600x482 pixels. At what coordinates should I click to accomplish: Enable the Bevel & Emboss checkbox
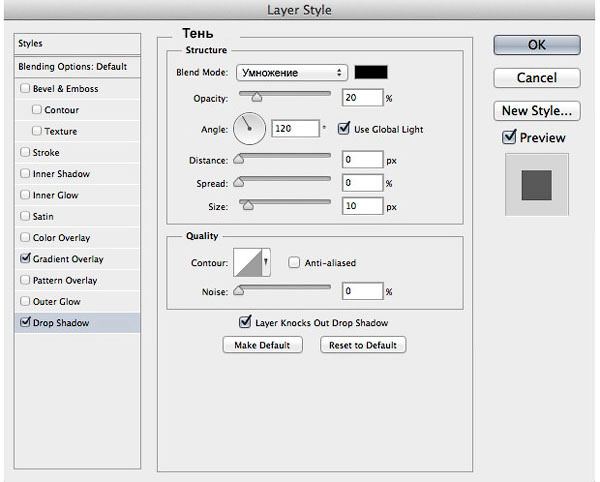point(25,88)
